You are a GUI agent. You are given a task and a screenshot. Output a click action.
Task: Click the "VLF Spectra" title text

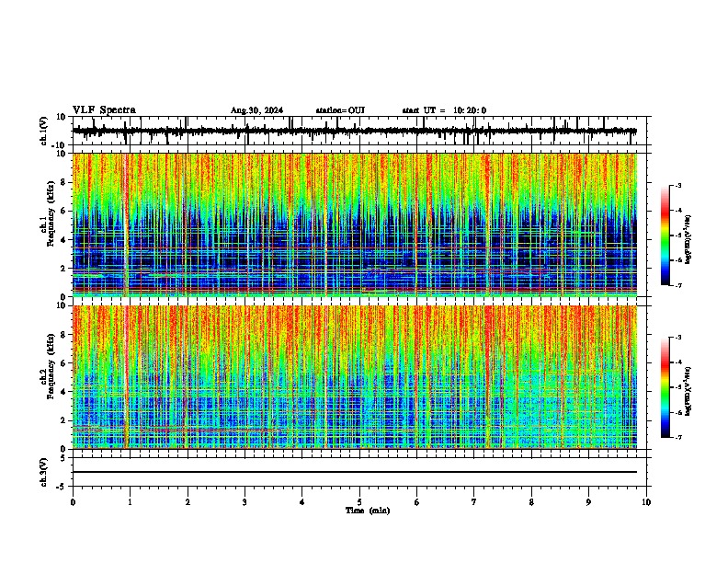104,110
